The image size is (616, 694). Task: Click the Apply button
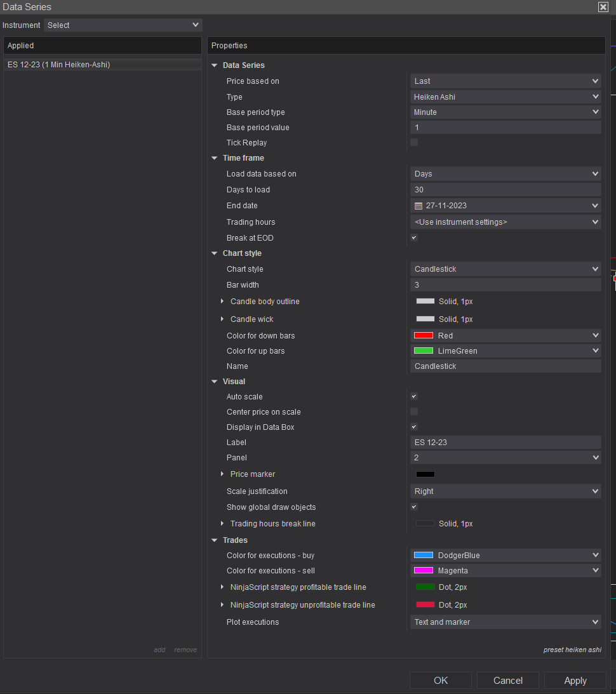point(575,681)
